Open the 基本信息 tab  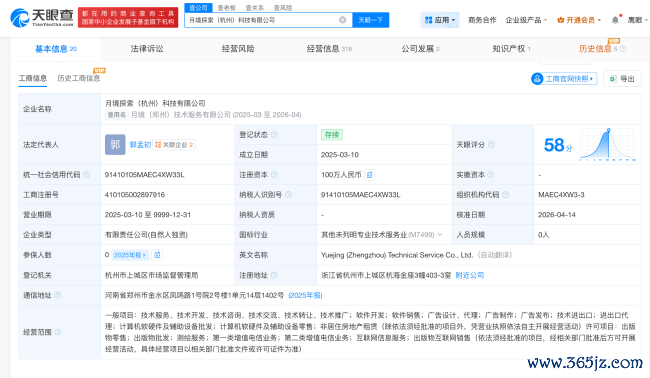click(x=56, y=49)
